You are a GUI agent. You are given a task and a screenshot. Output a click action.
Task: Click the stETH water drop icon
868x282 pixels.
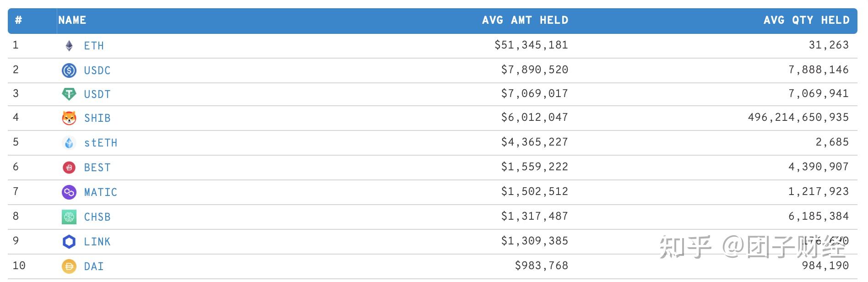[69, 143]
